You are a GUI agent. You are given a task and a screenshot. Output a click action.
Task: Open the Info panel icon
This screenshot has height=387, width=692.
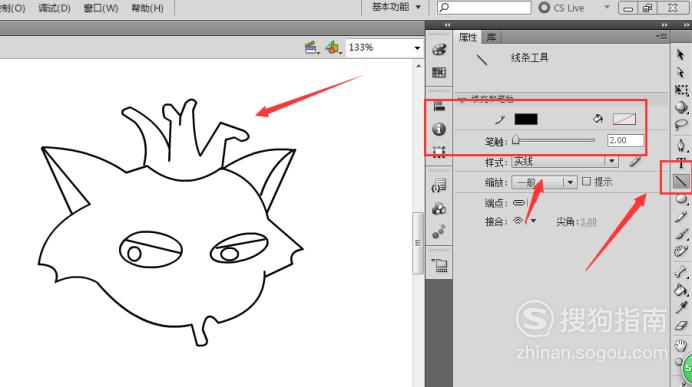tap(439, 129)
